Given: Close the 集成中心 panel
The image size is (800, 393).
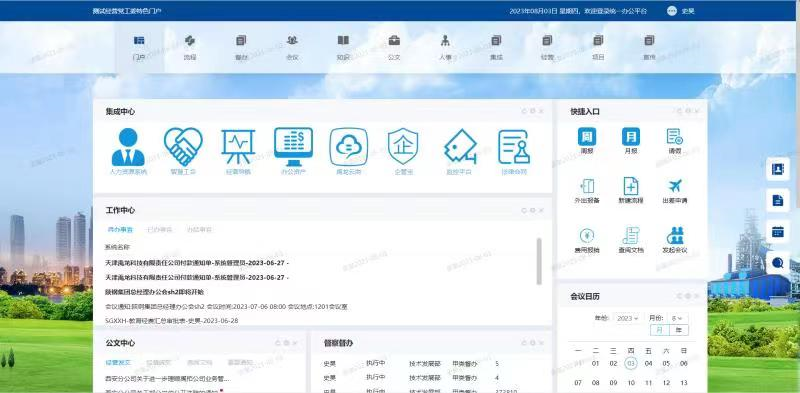Looking at the screenshot, I should (541, 111).
